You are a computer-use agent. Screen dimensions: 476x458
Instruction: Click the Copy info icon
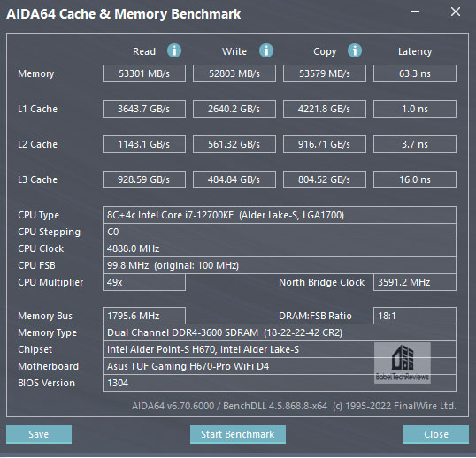355,50
